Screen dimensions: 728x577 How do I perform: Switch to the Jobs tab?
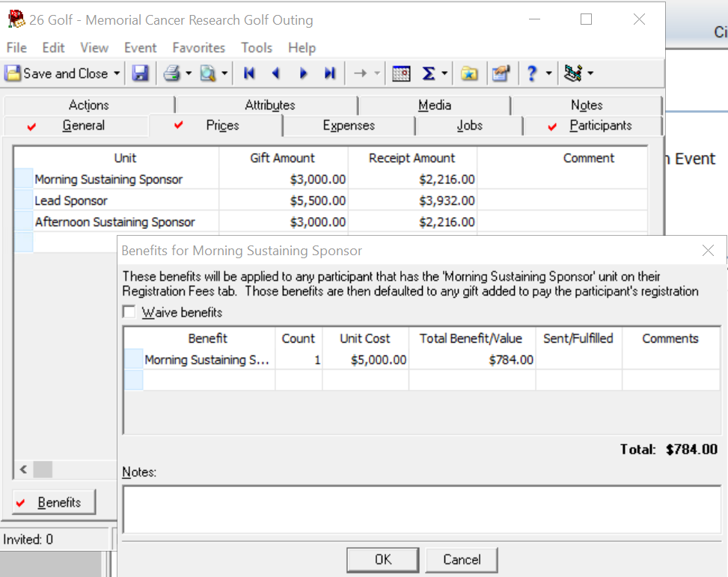click(469, 126)
